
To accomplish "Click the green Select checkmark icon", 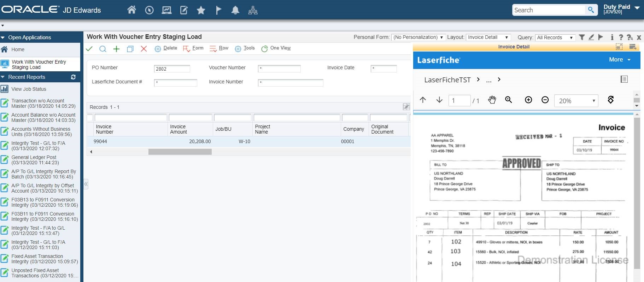I will (89, 49).
